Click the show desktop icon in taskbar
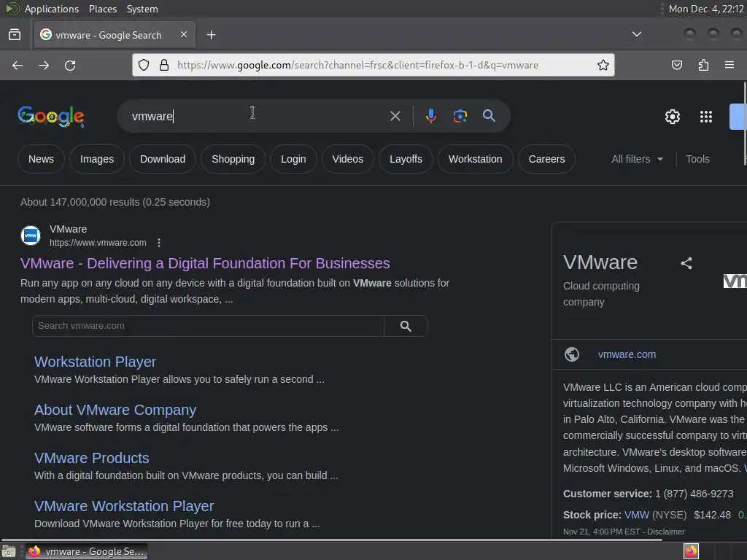Viewport: 747px width, 560px height. click(x=9, y=552)
